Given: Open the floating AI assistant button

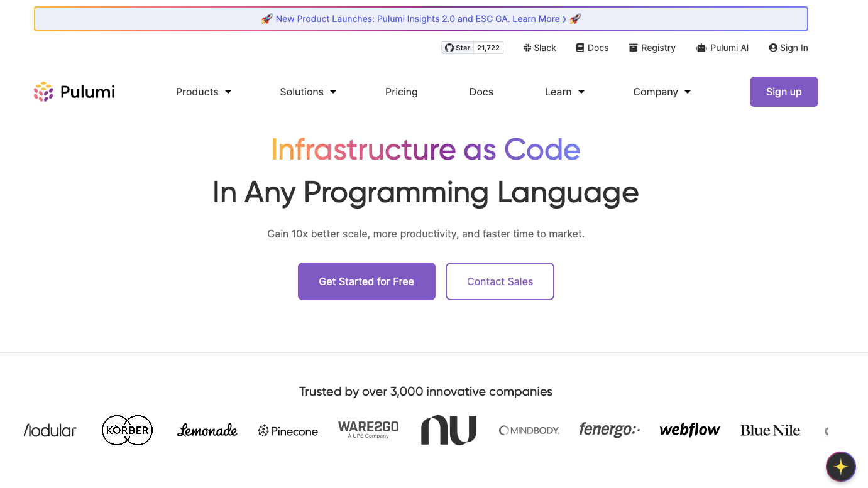Looking at the screenshot, I should pos(840,467).
